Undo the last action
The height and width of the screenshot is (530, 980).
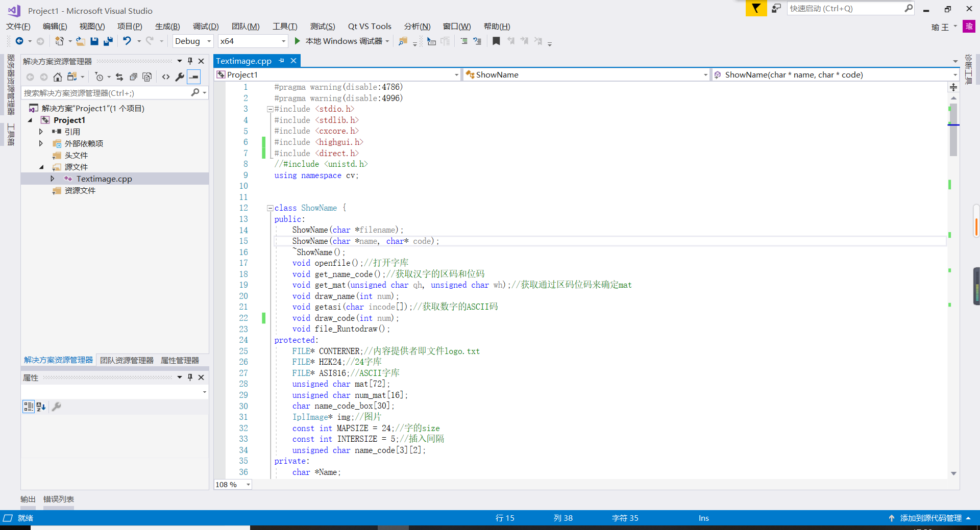click(x=127, y=41)
